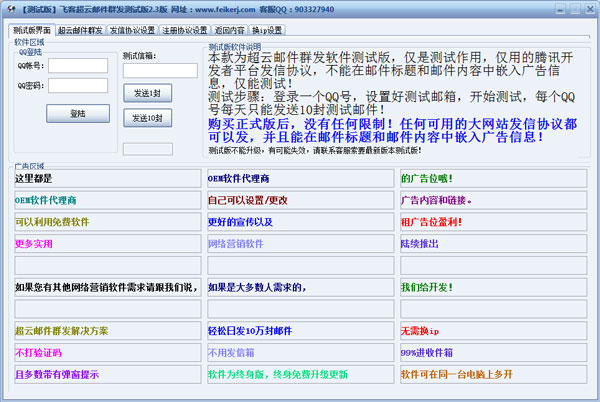
Task: Click into the QQ密码 field
Action: pos(78,87)
